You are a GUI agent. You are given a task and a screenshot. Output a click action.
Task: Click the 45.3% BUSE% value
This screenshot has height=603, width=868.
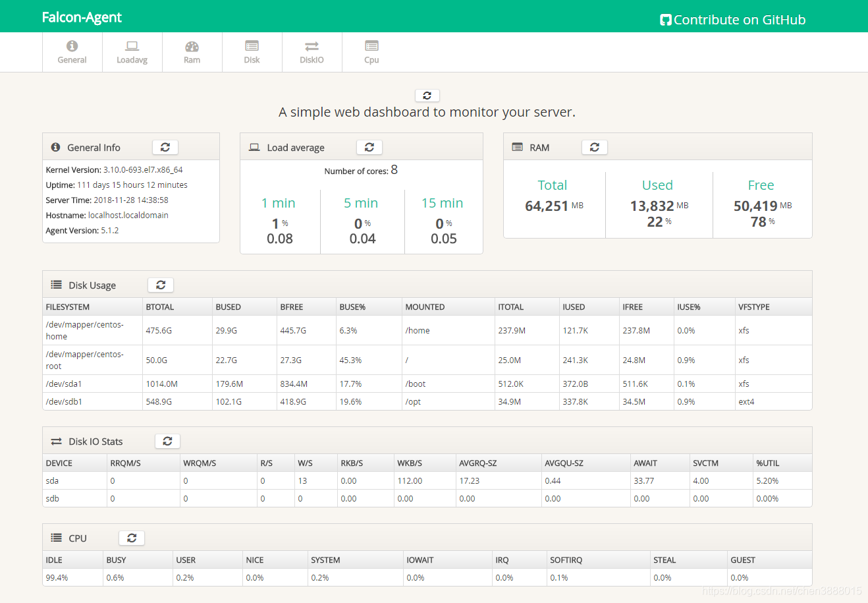350,360
